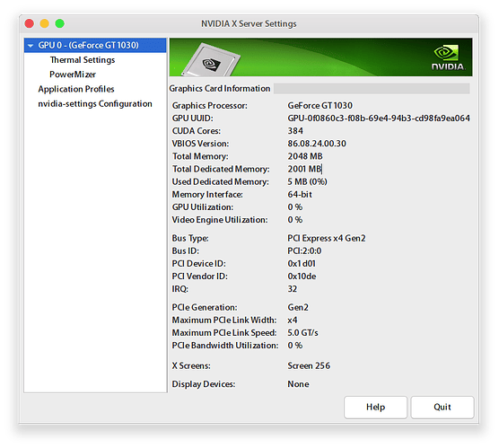Screen dimensions: 499x448
Task: Click the Graphics Processor label
Action: pyautogui.click(x=209, y=105)
